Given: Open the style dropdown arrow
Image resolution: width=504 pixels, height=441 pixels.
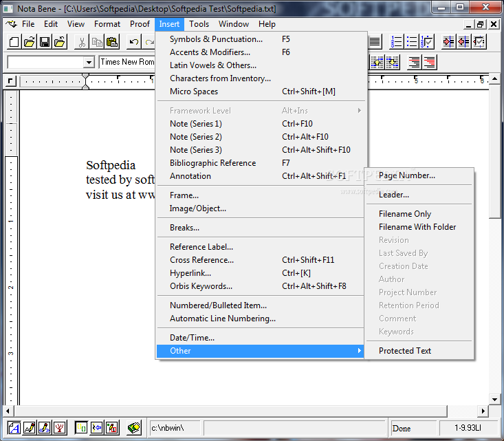Looking at the screenshot, I should point(89,62).
